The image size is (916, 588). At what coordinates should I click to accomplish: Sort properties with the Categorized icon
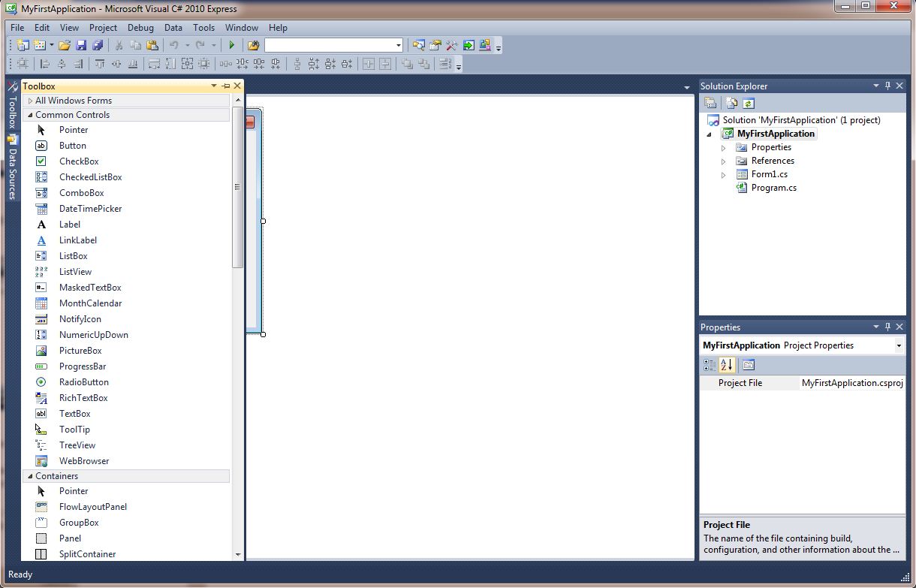pos(710,365)
